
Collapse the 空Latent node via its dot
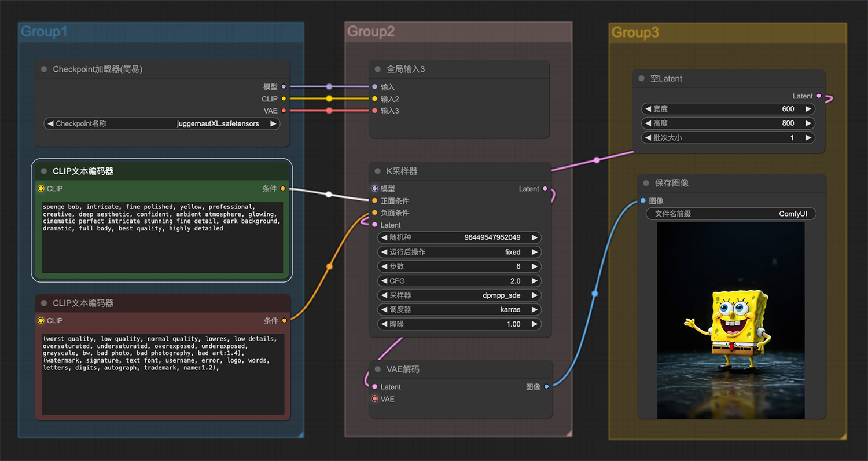tap(641, 79)
